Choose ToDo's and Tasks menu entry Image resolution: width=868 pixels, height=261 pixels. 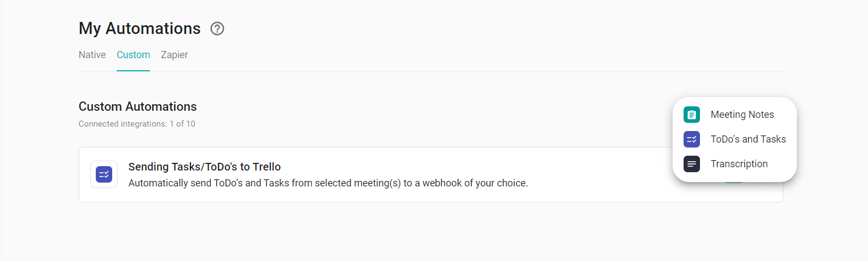pyautogui.click(x=734, y=139)
